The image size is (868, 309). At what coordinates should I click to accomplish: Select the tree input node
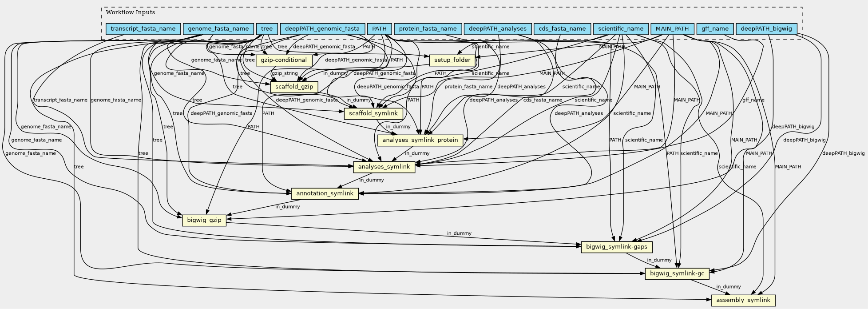(x=267, y=29)
